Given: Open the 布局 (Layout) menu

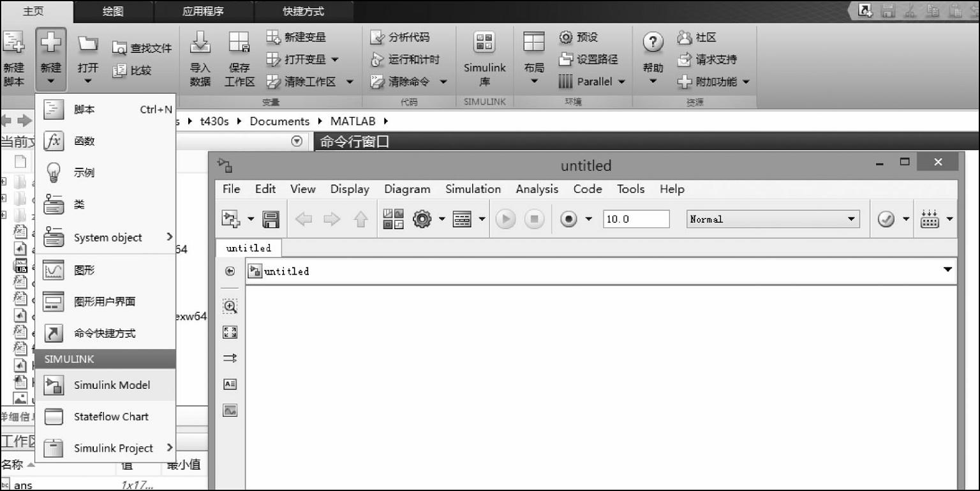Looking at the screenshot, I should pos(534,59).
